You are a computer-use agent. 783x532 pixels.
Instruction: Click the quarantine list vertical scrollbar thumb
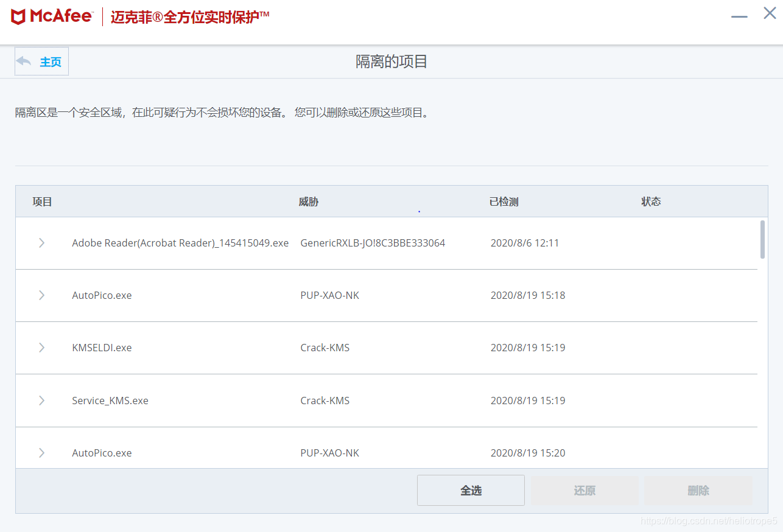click(x=762, y=239)
